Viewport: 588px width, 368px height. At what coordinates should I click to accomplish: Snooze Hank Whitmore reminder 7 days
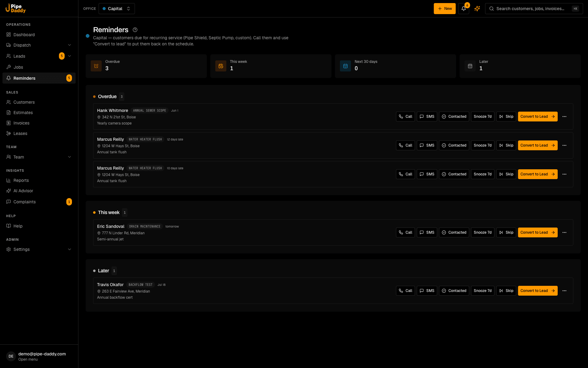483,117
